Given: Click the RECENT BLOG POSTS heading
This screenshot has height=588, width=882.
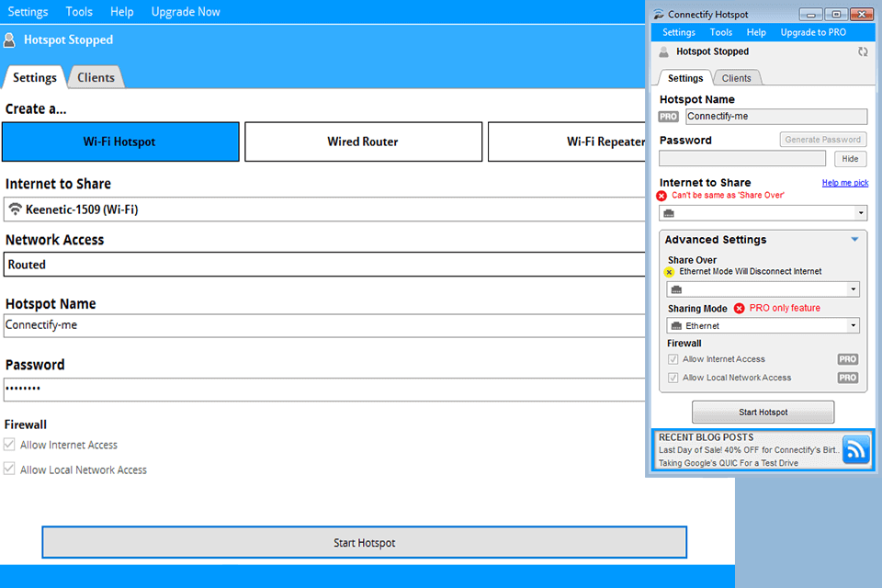Looking at the screenshot, I should coord(706,437).
